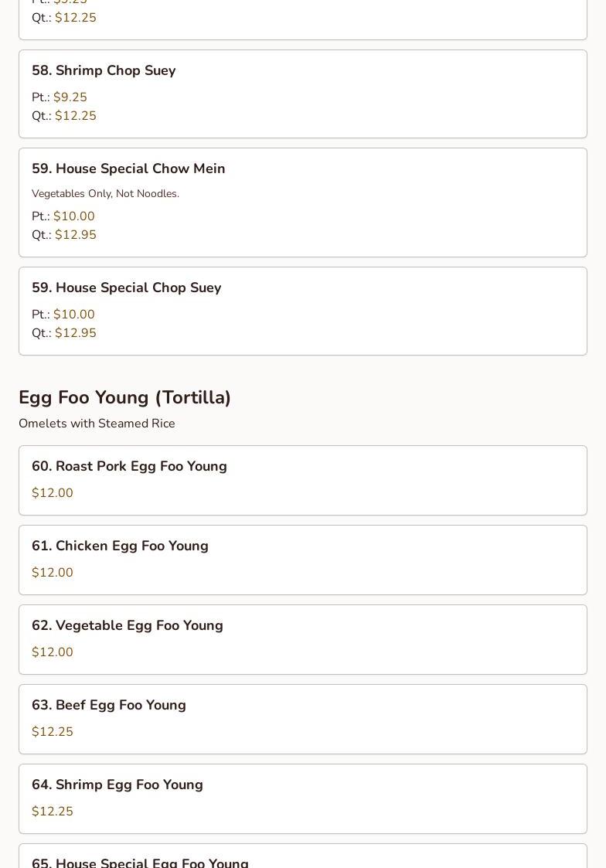606x868 pixels.
Task: Click Chicken Egg Foo Young $12.00 price
Action: click(53, 573)
